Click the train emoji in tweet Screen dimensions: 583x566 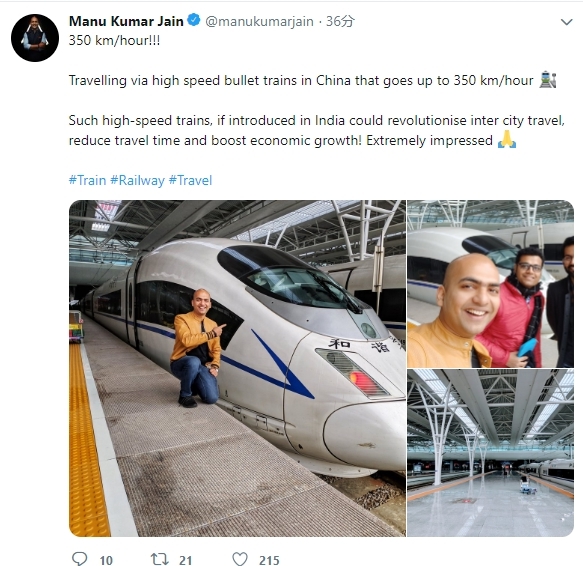pos(548,80)
